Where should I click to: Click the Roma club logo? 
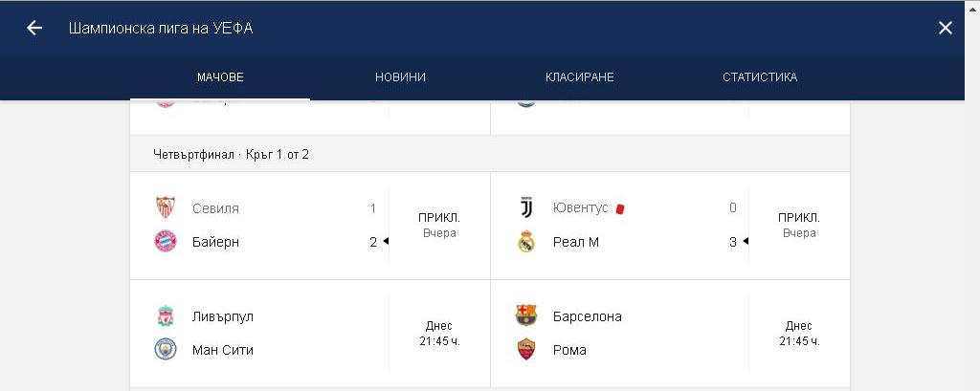pos(526,350)
